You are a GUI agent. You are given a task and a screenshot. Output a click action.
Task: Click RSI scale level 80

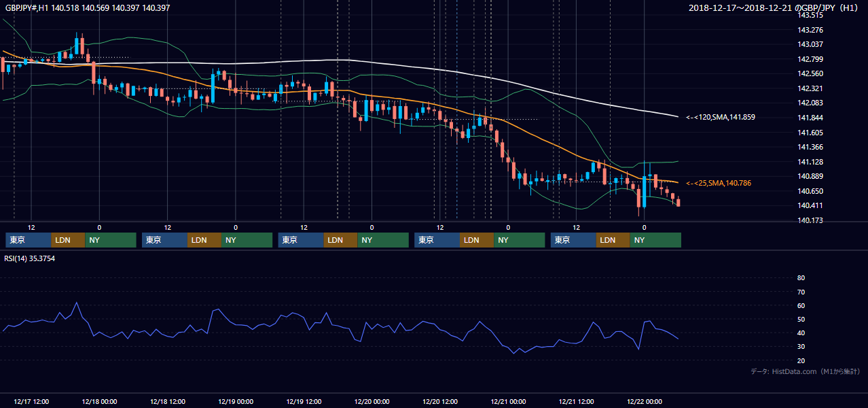pos(801,278)
